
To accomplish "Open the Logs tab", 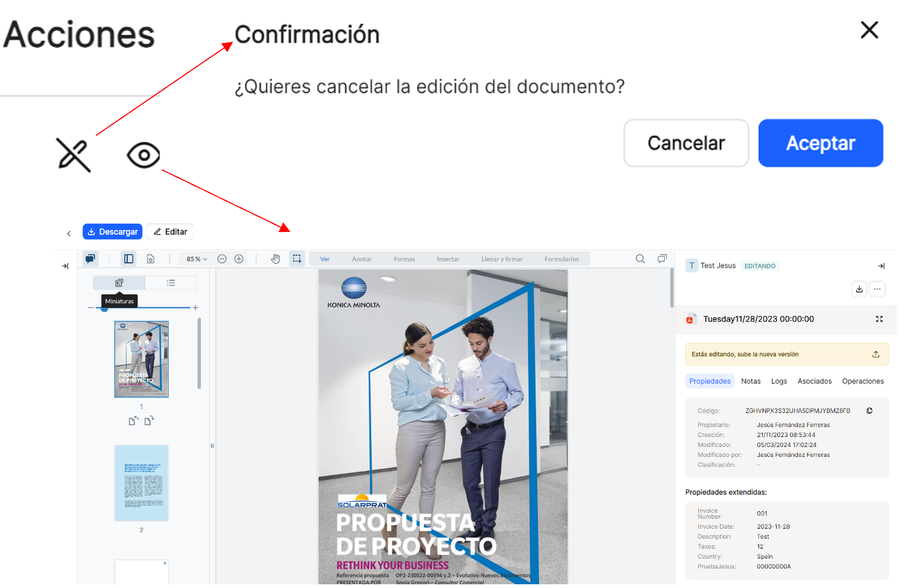I will [779, 381].
